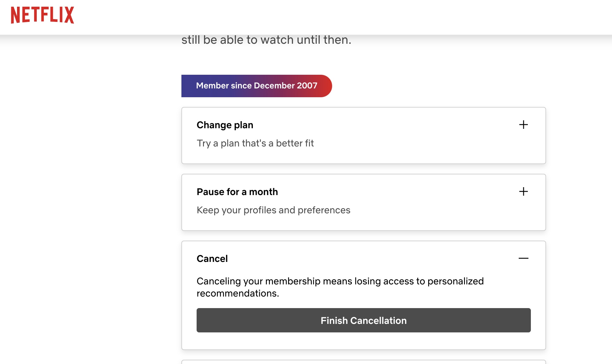This screenshot has width=612, height=364.
Task: Click the Netflix logo
Action: click(x=43, y=15)
